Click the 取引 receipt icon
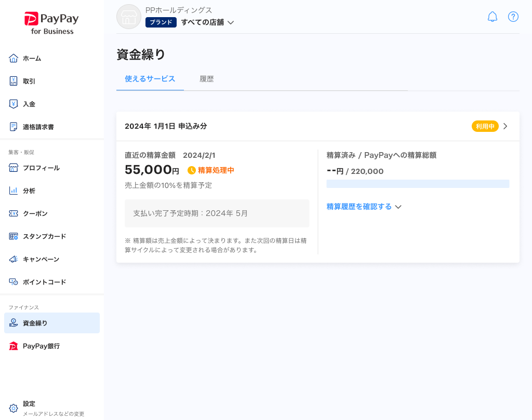Viewport: 532px width, 420px height. click(13, 81)
